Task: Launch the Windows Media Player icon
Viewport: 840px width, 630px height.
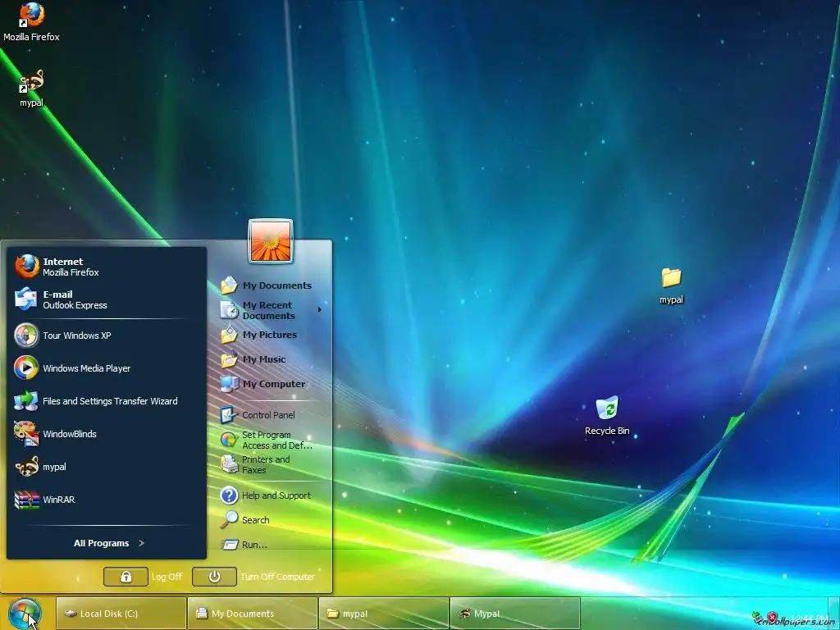Action: click(26, 368)
